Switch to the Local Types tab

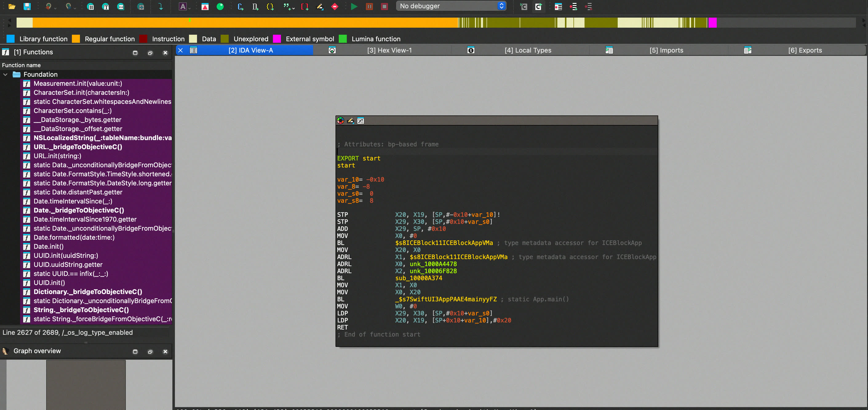pos(528,50)
